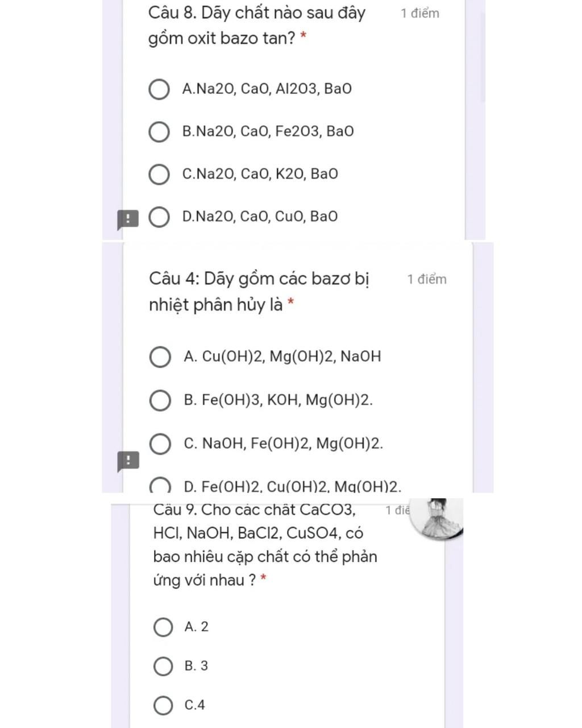The width and height of the screenshot is (582, 728).
Task: Click the scrollbar on the right of Câu 8
Action: [483, 57]
